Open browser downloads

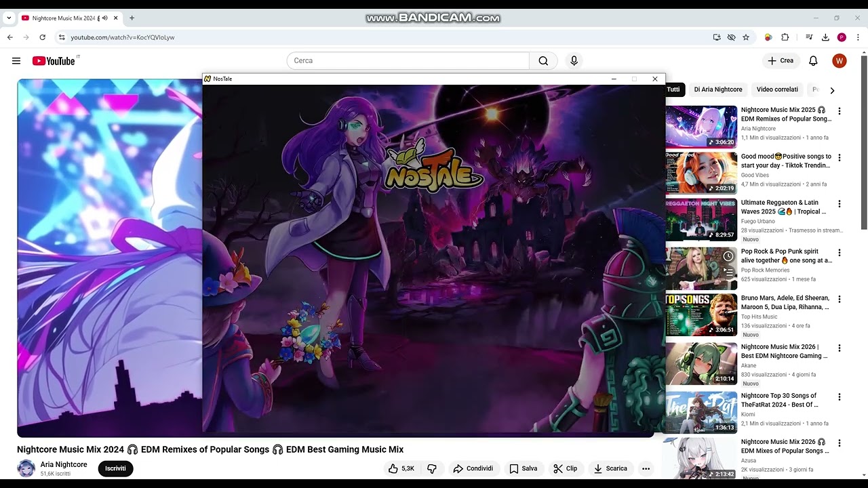pos(825,37)
